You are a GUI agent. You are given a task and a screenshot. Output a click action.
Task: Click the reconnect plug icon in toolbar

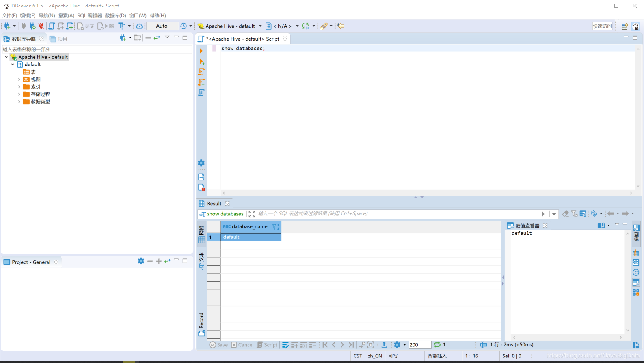coord(32,26)
